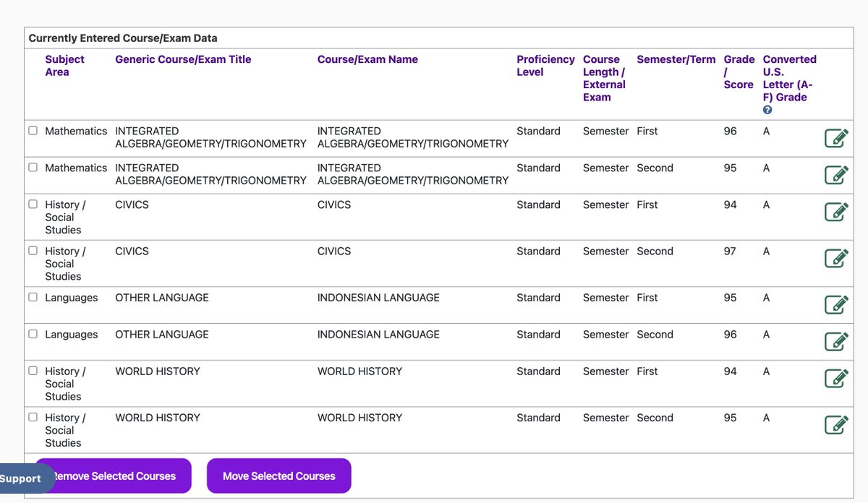868x503 pixels.
Task: Click History / Social Studies in Civics Second row
Action: pyautogui.click(x=65, y=264)
